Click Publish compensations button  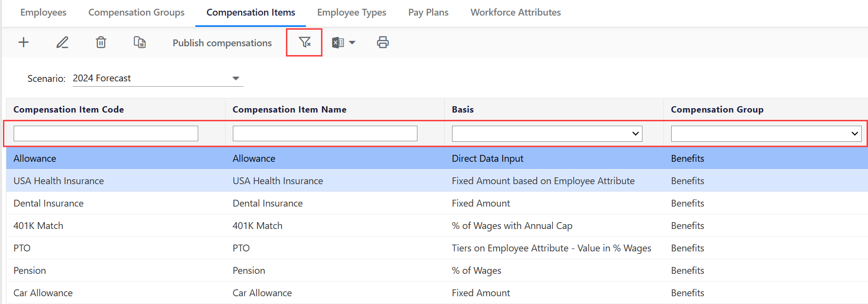pyautogui.click(x=222, y=43)
